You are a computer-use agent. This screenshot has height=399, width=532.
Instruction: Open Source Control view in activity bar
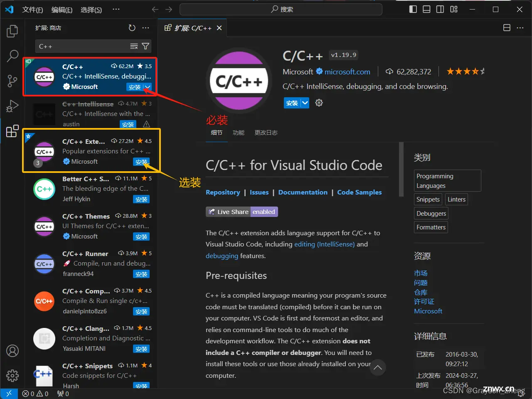[12, 81]
